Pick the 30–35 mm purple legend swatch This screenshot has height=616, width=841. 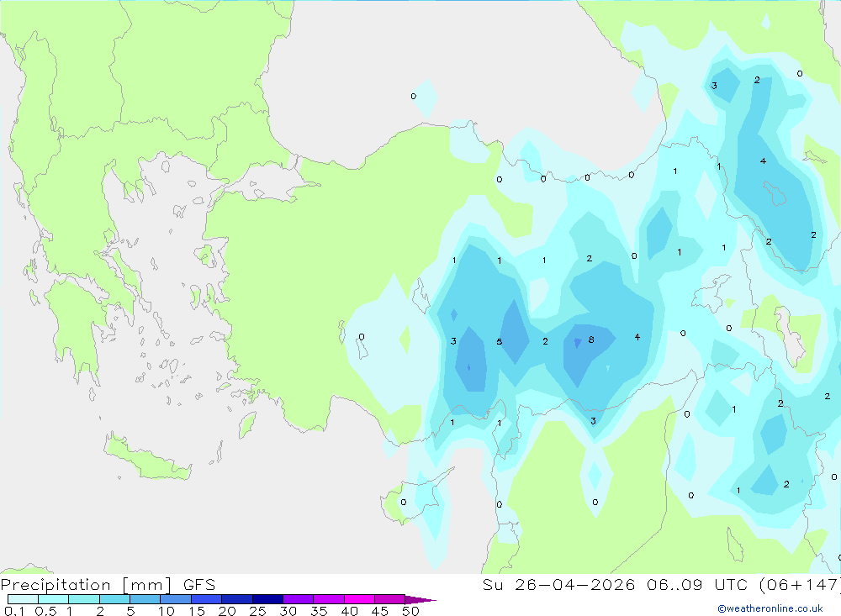pos(299,599)
